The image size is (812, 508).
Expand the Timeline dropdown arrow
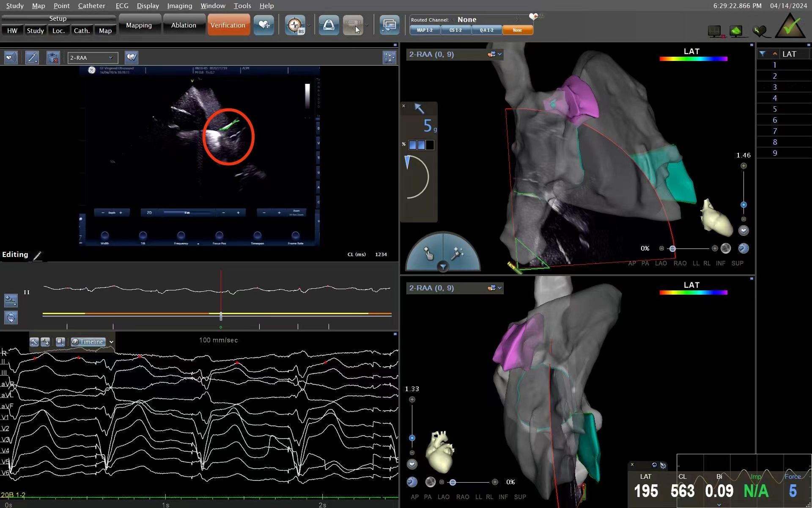[111, 342]
